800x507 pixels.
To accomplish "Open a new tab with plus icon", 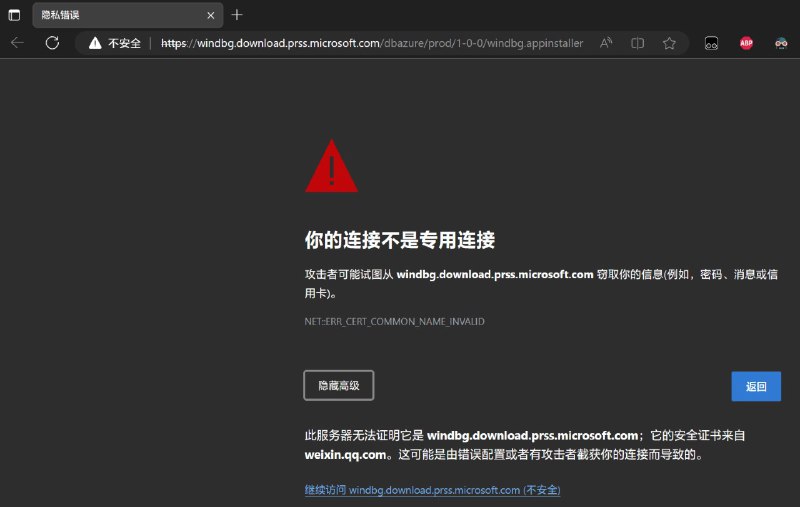I will (x=237, y=15).
